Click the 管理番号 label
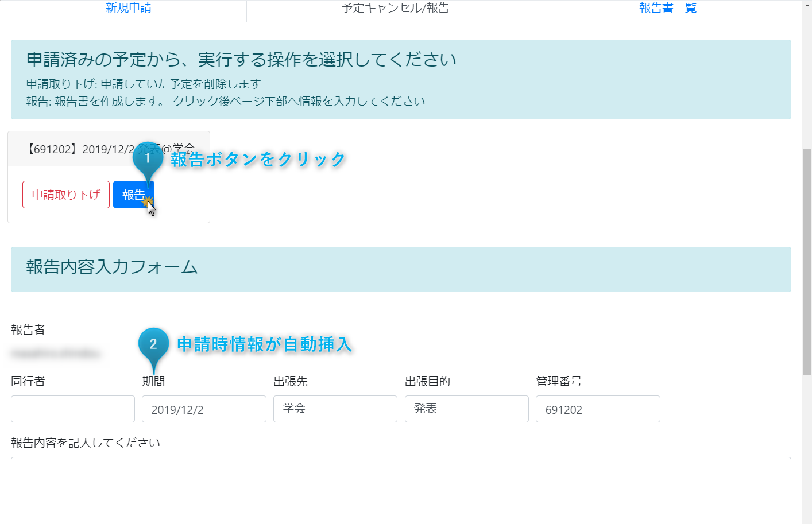 tap(559, 381)
